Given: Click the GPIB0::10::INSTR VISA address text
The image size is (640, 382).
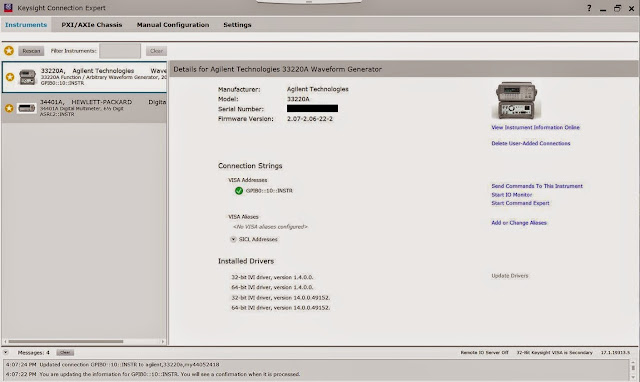Looking at the screenshot, I should click(269, 191).
